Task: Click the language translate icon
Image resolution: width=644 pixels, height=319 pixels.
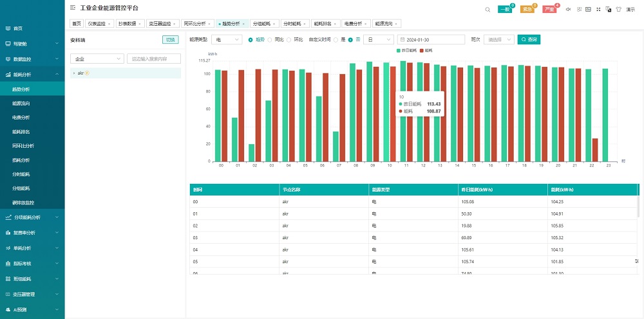Action: pyautogui.click(x=609, y=9)
